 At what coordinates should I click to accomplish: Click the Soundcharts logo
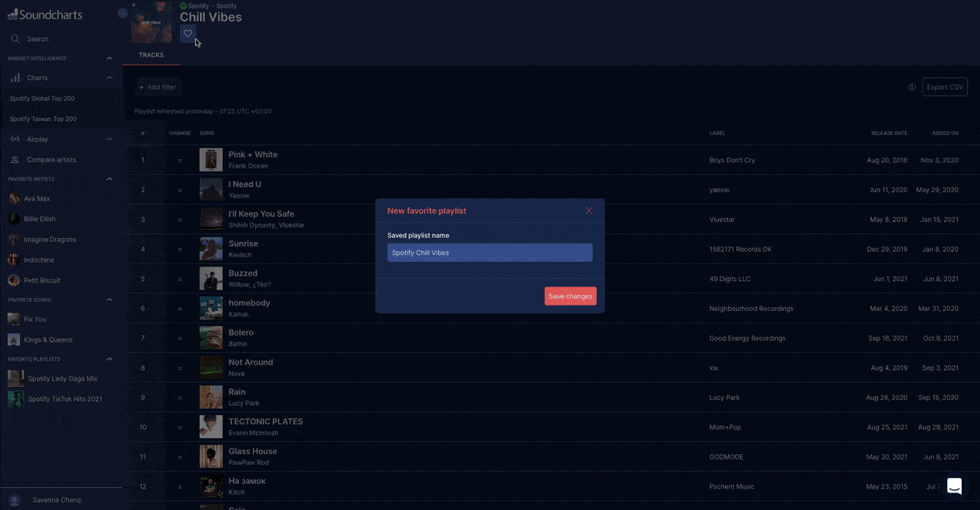pos(45,15)
